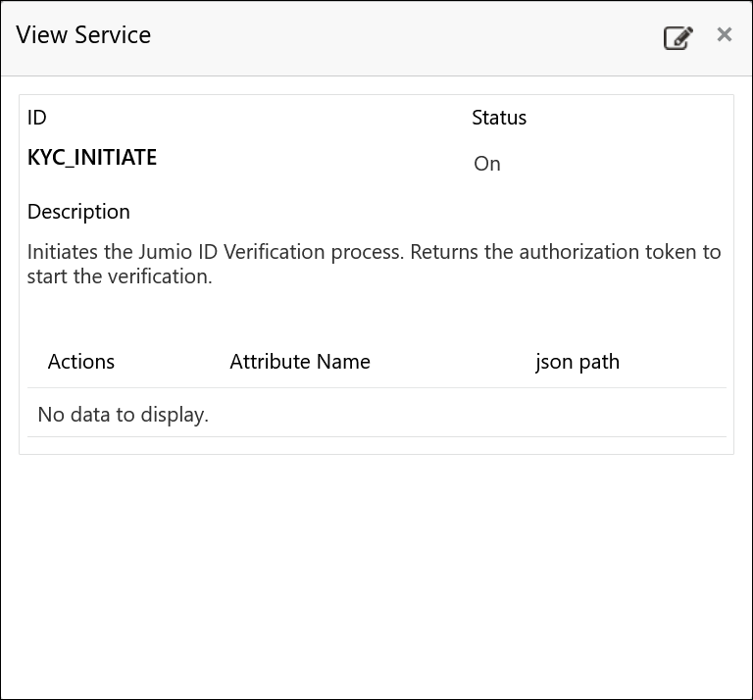Click the word Initiates in the description
This screenshot has width=753, height=700.
pyautogui.click(x=64, y=252)
